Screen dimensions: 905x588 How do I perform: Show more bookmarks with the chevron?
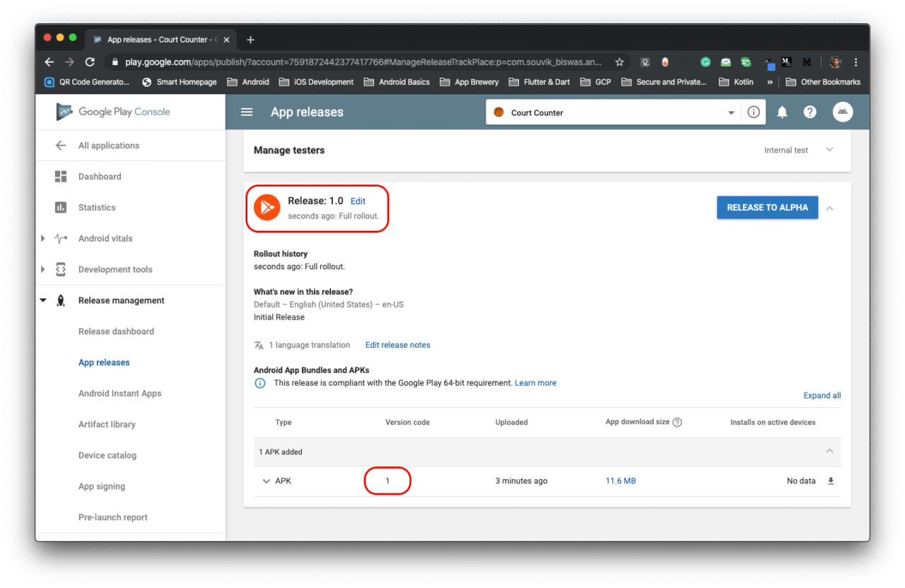pos(770,82)
